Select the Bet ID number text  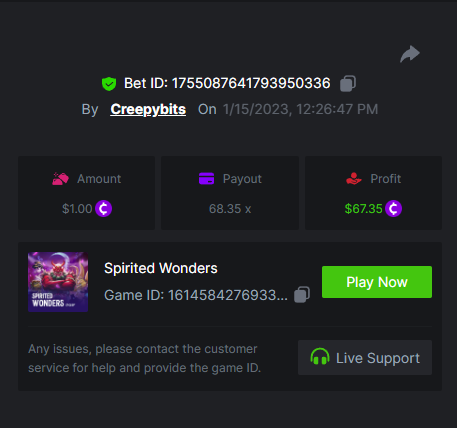pyautogui.click(x=251, y=83)
